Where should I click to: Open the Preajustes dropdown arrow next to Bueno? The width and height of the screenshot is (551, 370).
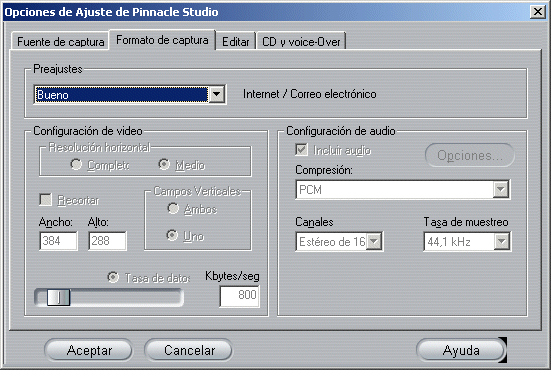click(x=217, y=94)
